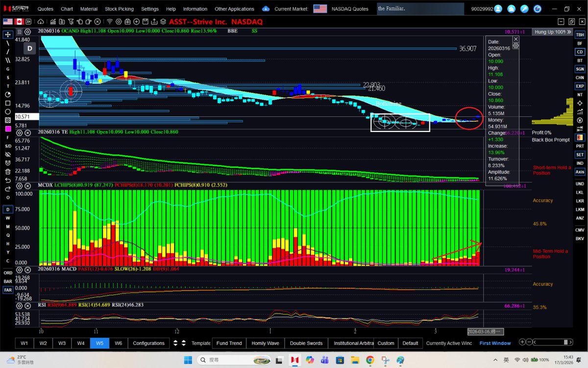Viewport: 588px width, 368px height.
Task: Expand the double-chevron toolbar arrow
Action: pyautogui.click(x=28, y=22)
